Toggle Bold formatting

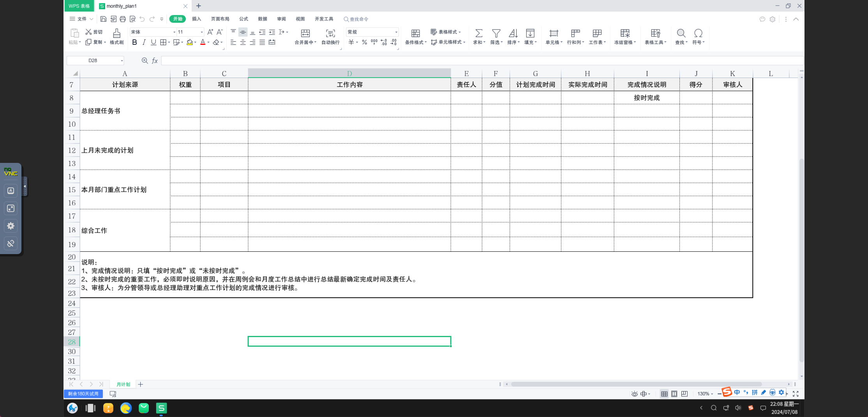click(134, 42)
